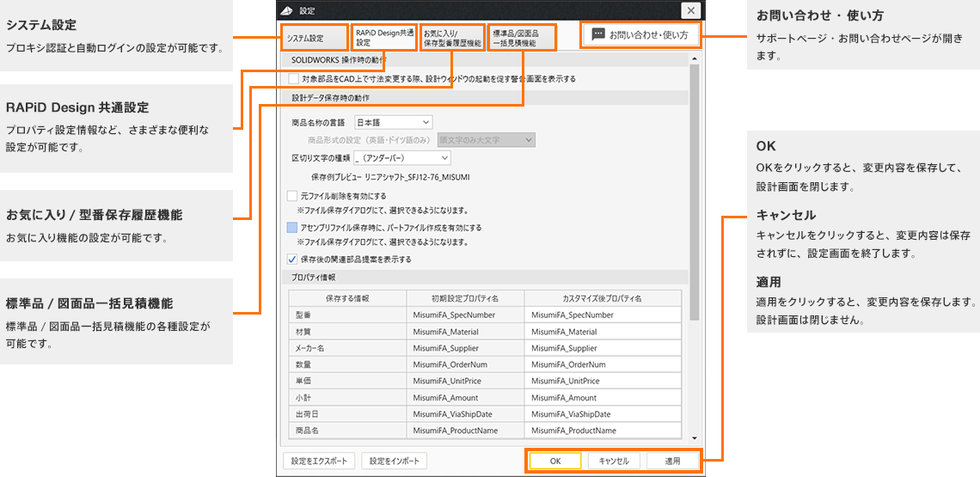Open the お気に入り/保存型番履歴機能 tab
Image resolution: width=980 pixels, height=477 pixels.
(452, 37)
